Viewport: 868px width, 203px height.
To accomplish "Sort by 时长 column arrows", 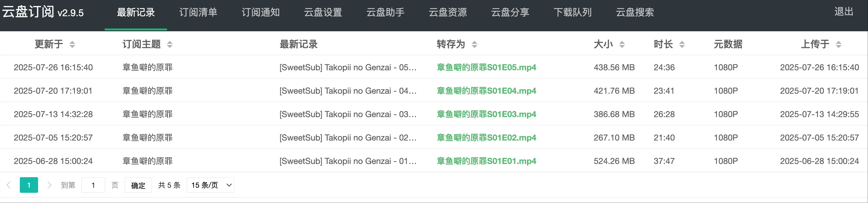I will click(x=682, y=44).
